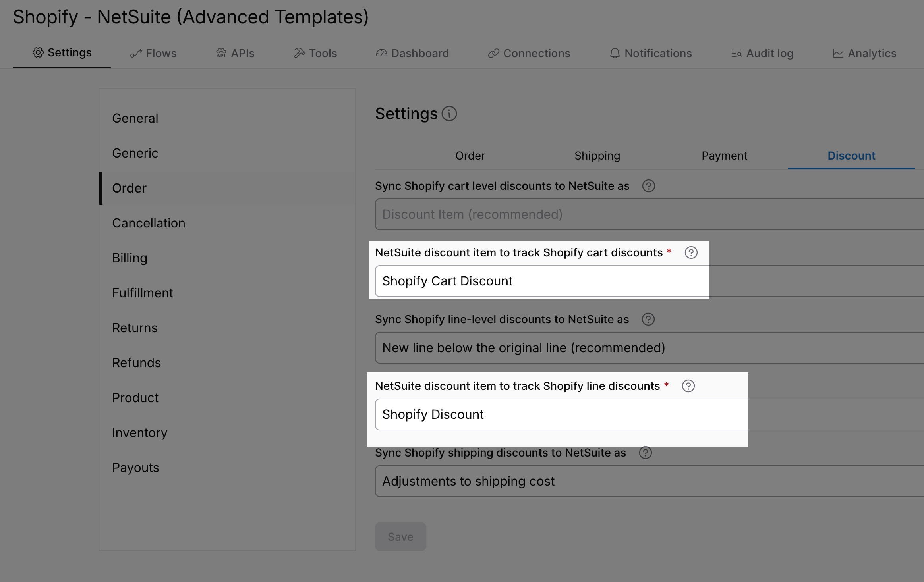Click the Save button
Image resolution: width=924 pixels, height=582 pixels.
coord(400,537)
